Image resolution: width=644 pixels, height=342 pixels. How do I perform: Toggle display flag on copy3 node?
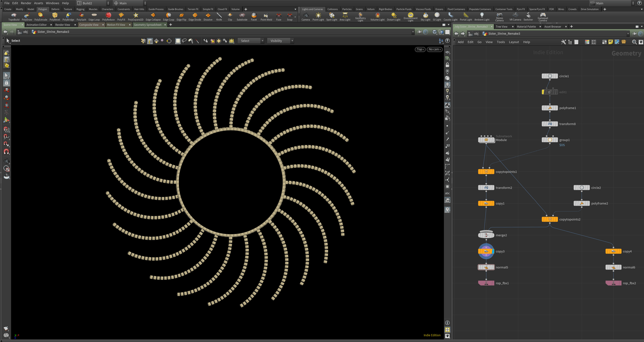(493, 251)
